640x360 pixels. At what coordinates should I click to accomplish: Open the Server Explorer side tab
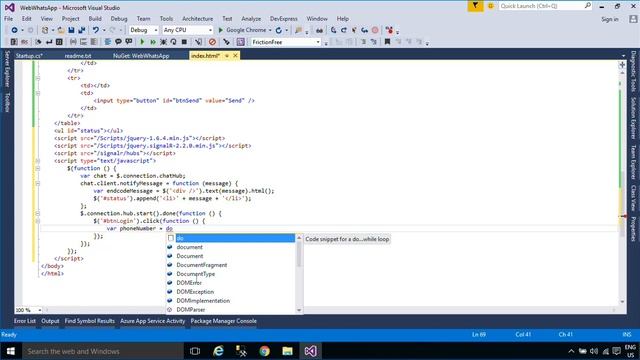point(7,69)
